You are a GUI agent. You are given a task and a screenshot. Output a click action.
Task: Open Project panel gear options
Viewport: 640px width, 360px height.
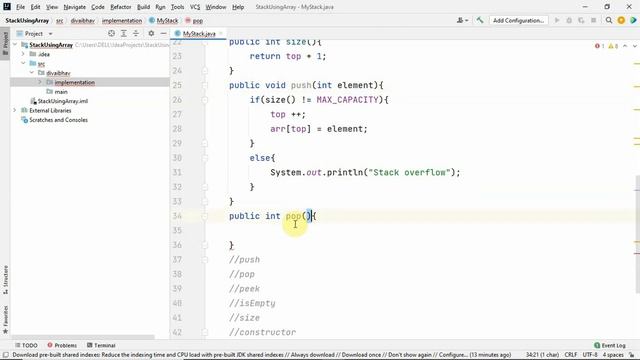151,33
